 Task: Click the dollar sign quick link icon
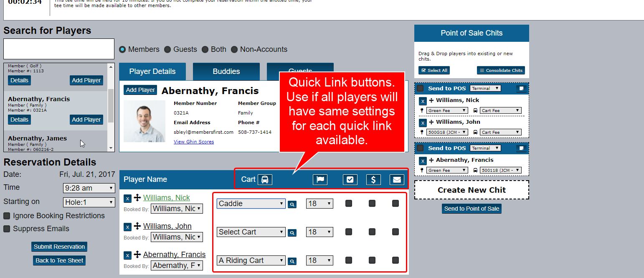click(x=373, y=179)
